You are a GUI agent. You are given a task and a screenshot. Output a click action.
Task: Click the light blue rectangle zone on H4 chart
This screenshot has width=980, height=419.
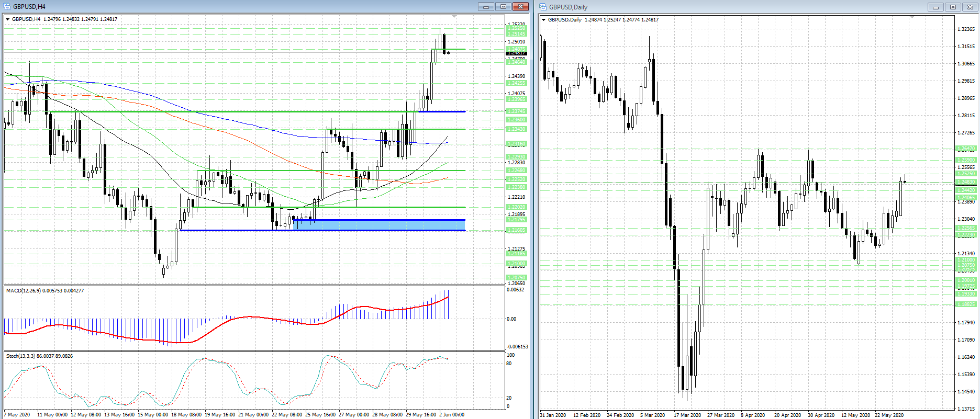[379, 225]
